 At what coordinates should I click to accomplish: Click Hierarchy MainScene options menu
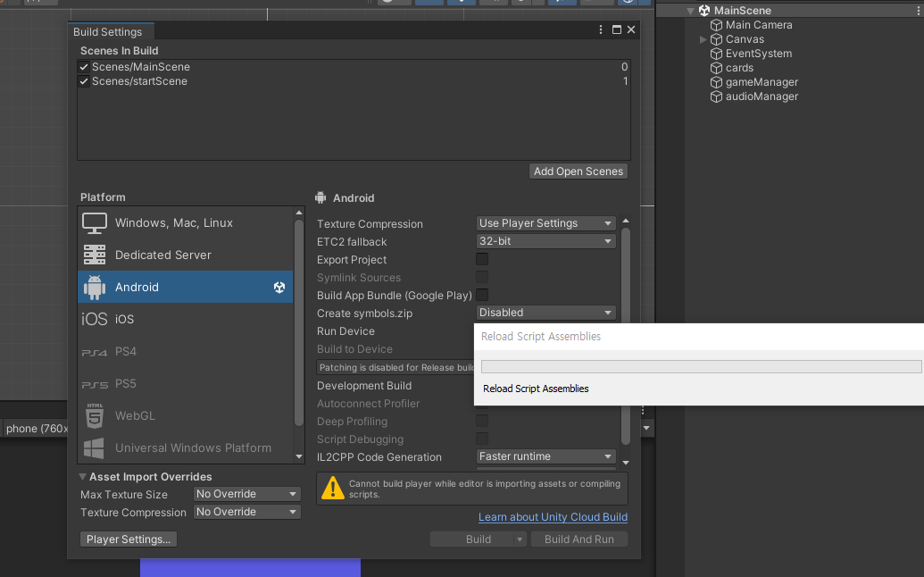919,11
